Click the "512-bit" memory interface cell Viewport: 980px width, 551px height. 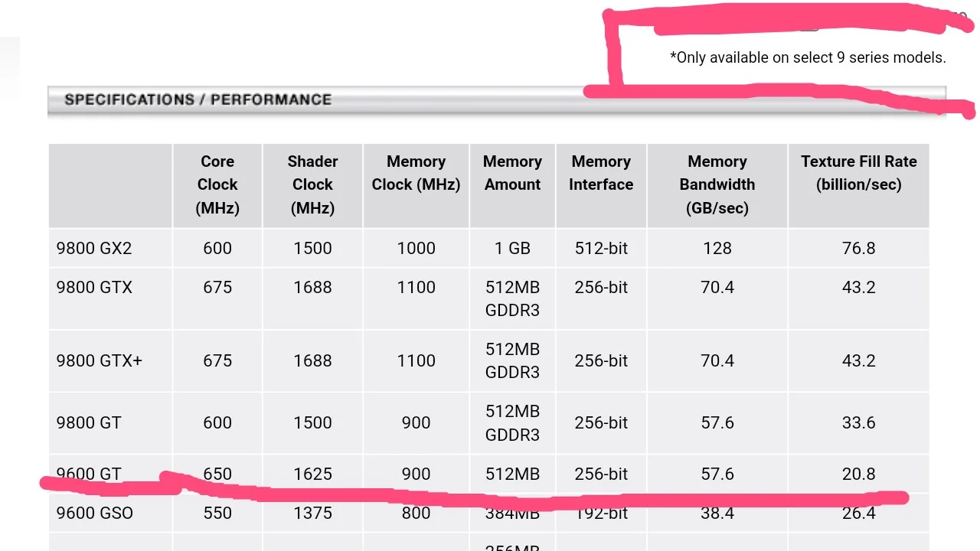point(601,248)
